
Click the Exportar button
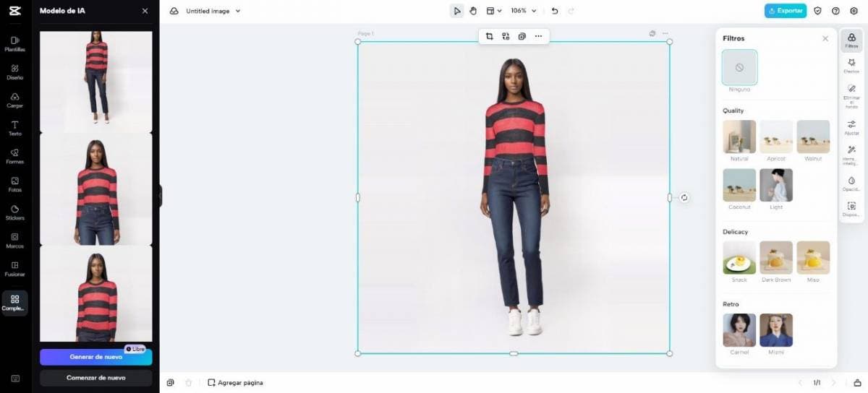point(785,11)
